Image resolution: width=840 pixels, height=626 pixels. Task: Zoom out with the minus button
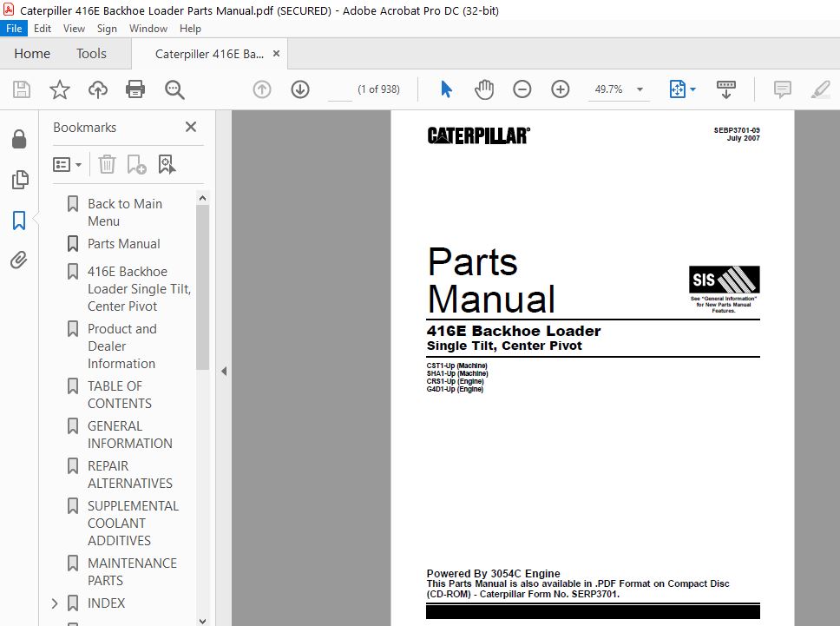(x=522, y=89)
